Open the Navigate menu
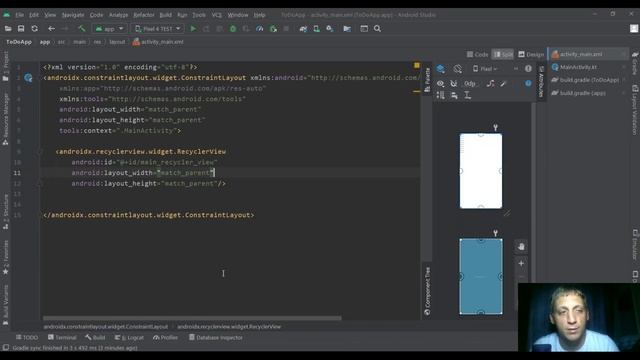This screenshot has height=360, width=640. [73, 15]
